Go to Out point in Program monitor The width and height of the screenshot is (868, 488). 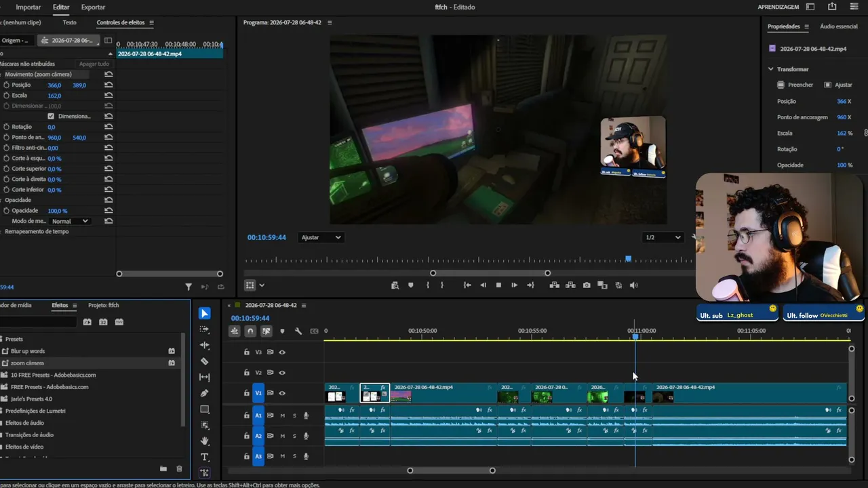click(x=530, y=285)
